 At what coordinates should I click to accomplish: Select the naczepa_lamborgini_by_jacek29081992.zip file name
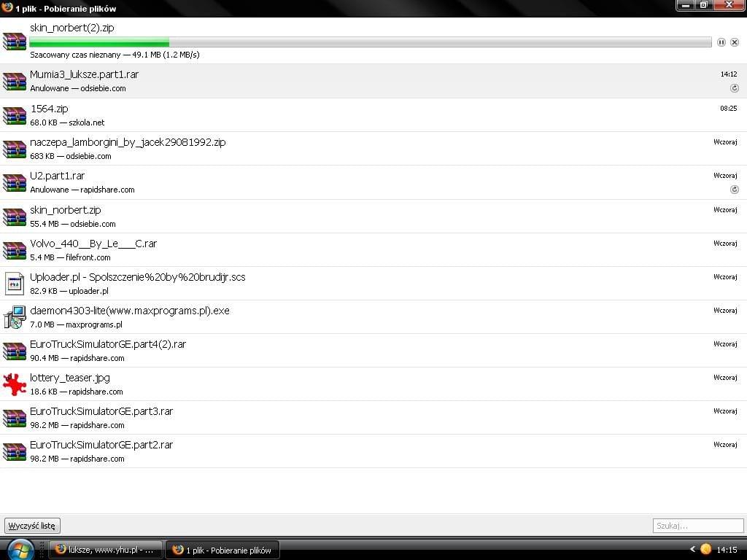128,142
